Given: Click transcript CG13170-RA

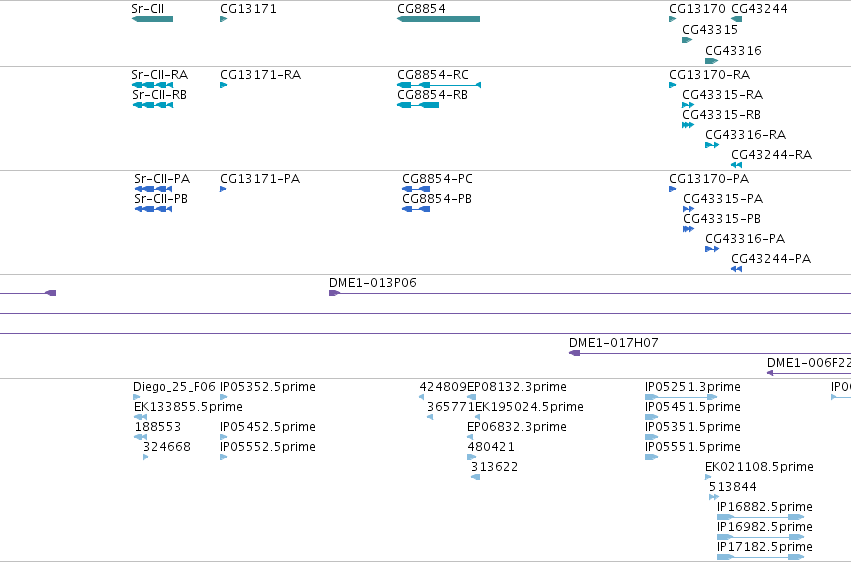Looking at the screenshot, I should pyautogui.click(x=672, y=85).
